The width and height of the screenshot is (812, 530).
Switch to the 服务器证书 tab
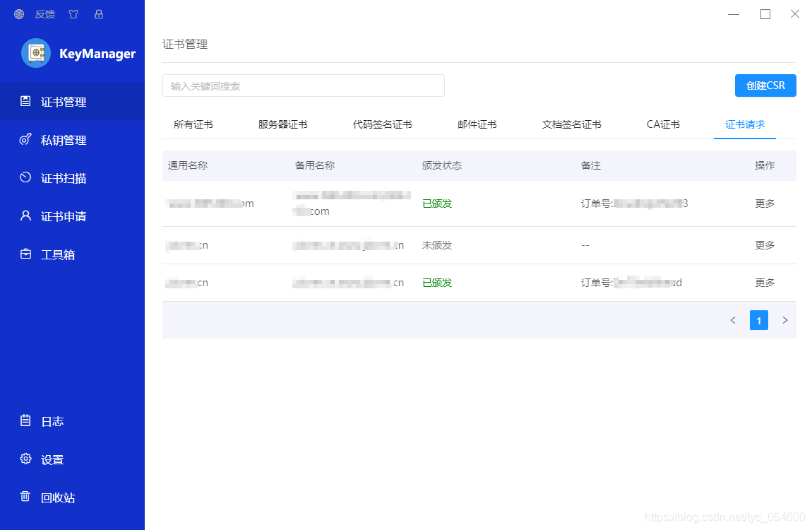[283, 123]
